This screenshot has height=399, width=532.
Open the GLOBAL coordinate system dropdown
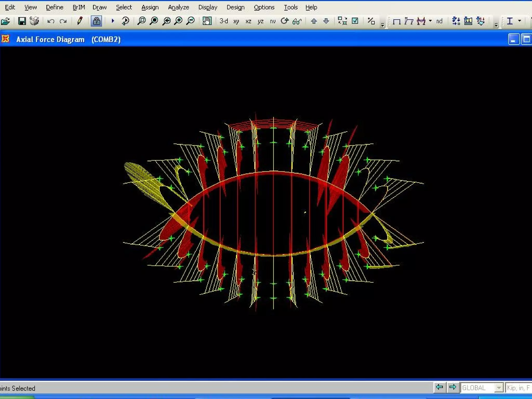[498, 388]
